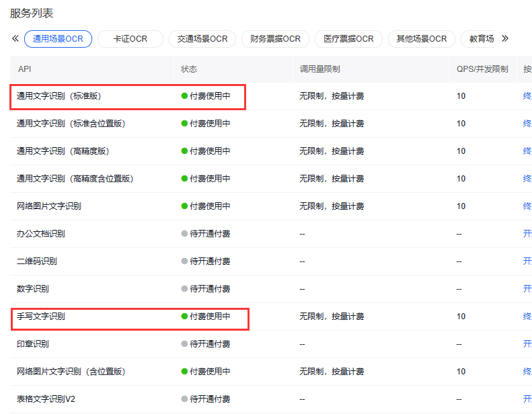The height and width of the screenshot is (414, 532).
Task: Open the 交通场景OCR tab
Action: point(202,39)
